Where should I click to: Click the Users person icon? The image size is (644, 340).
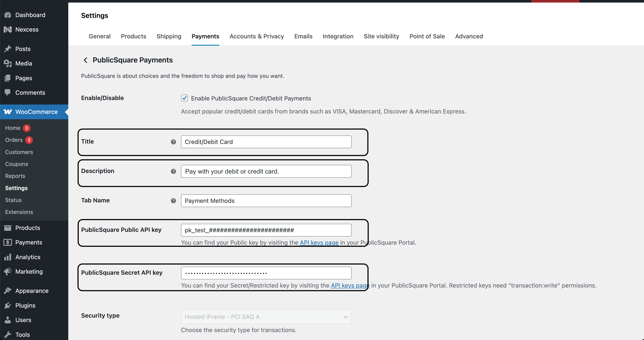(x=8, y=320)
